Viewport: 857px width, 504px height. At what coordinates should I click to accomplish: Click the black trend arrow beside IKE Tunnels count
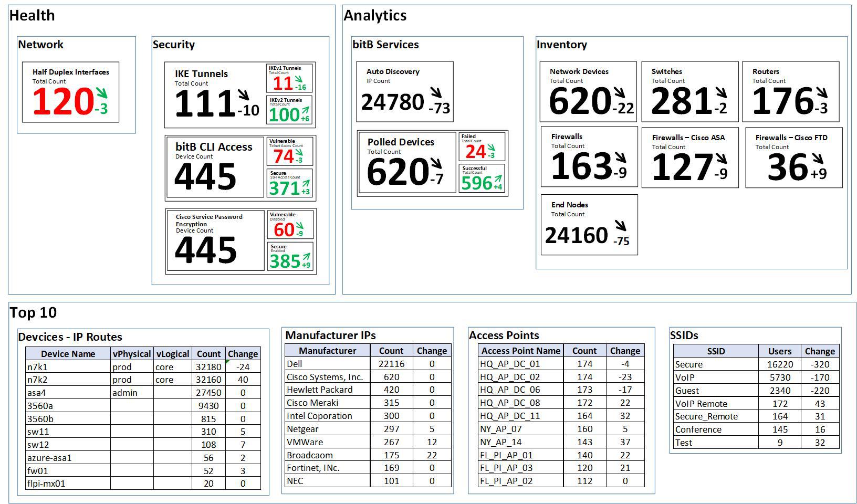tap(244, 95)
